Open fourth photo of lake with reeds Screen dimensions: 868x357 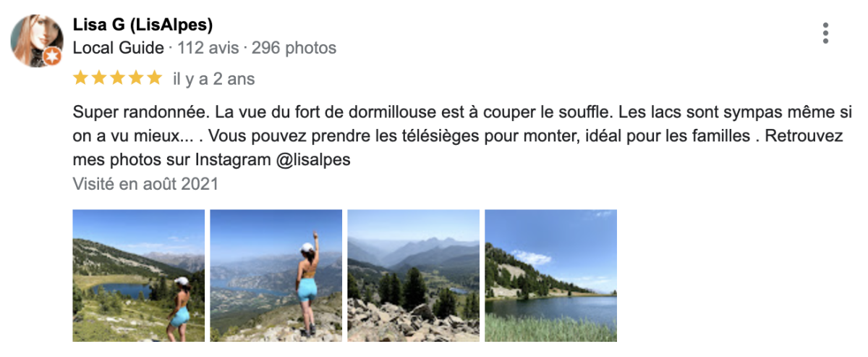point(551,276)
